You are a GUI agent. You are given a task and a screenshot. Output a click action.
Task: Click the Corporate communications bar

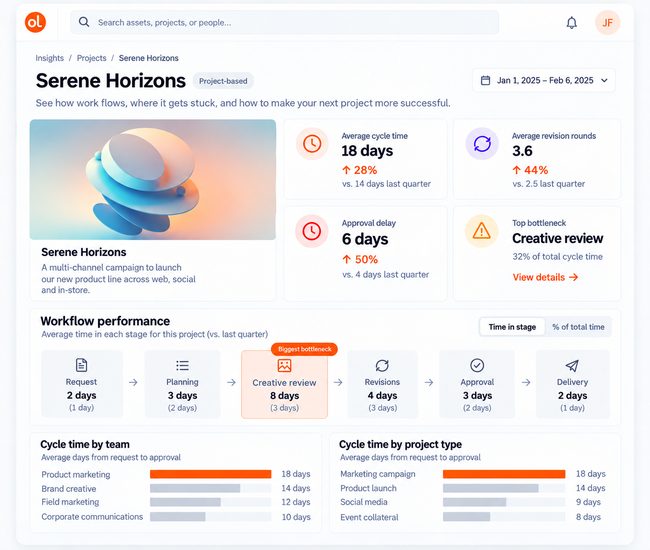pos(177,517)
